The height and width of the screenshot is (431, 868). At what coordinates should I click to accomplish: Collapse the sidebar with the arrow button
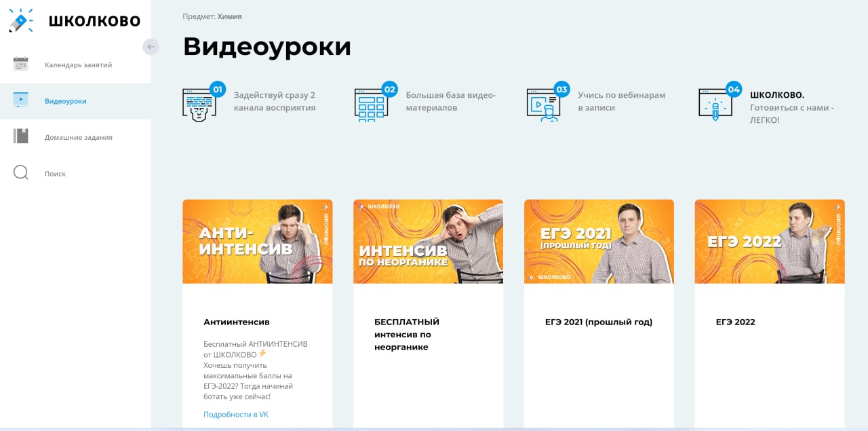point(151,47)
